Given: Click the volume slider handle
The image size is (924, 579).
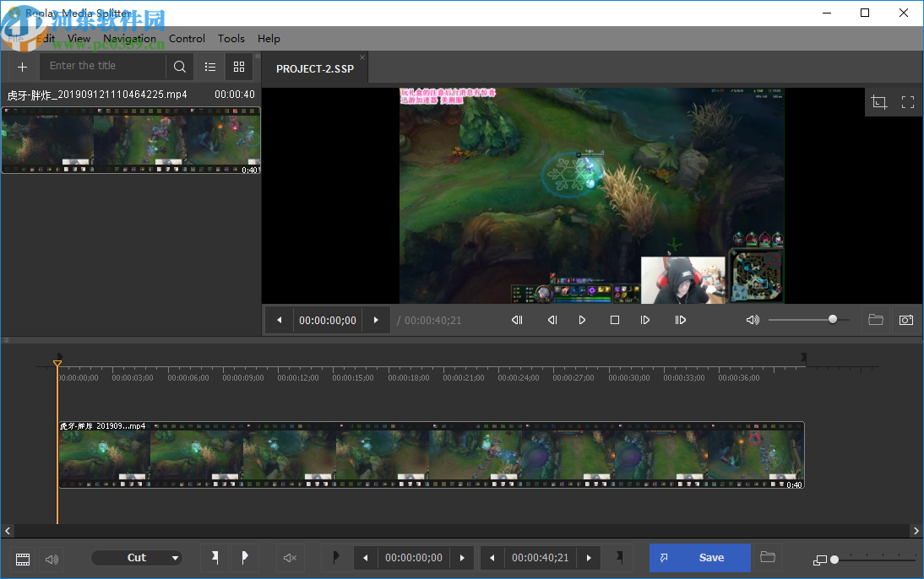Looking at the screenshot, I should point(833,319).
